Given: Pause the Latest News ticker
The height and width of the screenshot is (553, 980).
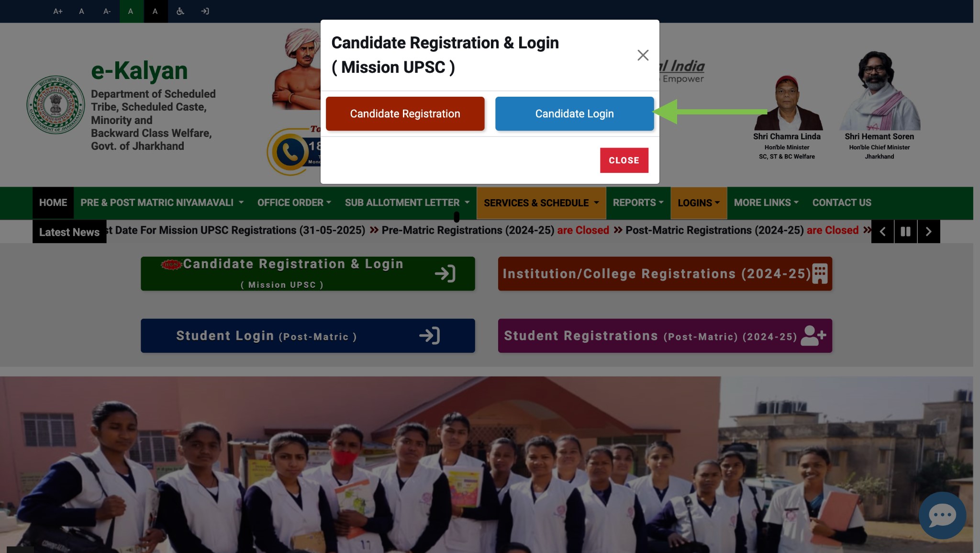Looking at the screenshot, I should 905,232.
